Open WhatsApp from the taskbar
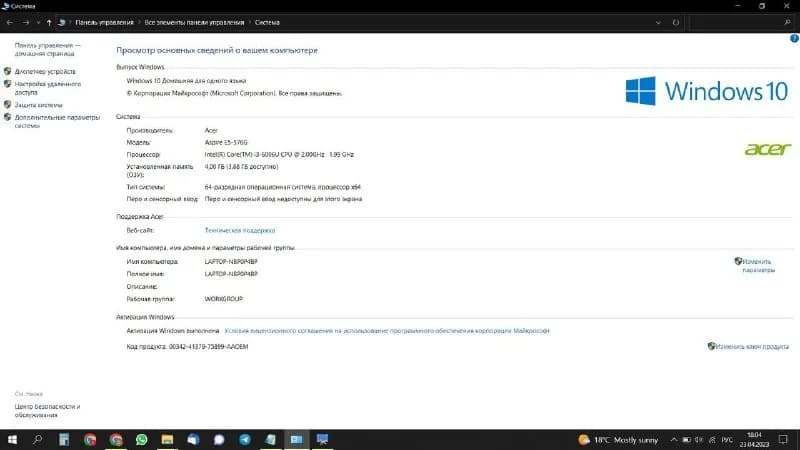The width and height of the screenshot is (800, 450). point(141,440)
